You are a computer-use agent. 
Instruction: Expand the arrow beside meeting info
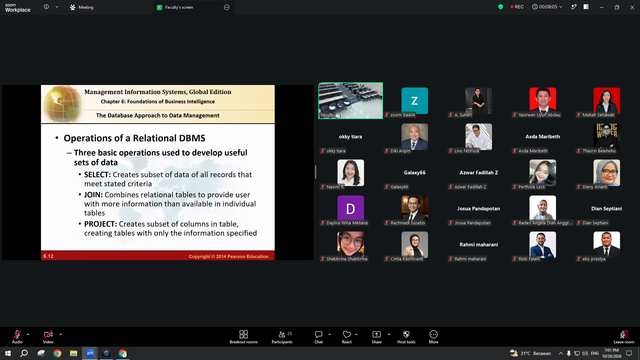click(57, 7)
